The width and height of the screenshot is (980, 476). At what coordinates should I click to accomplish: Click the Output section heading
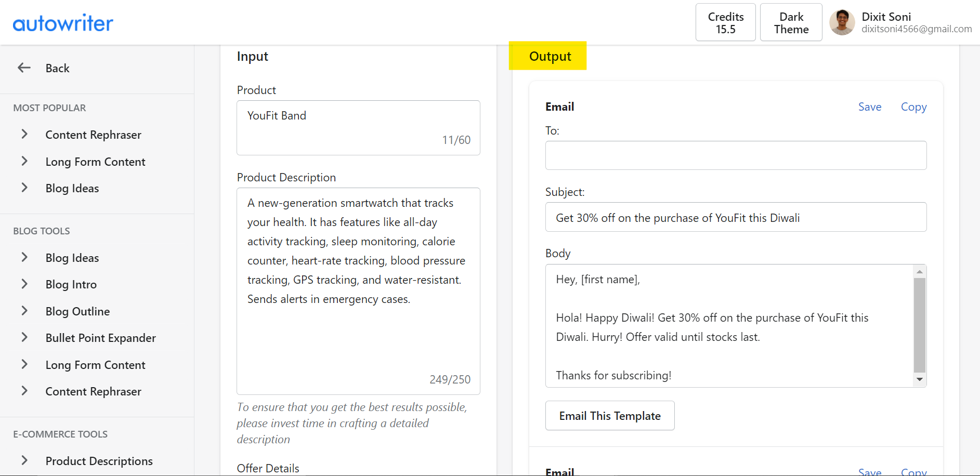pyautogui.click(x=550, y=56)
